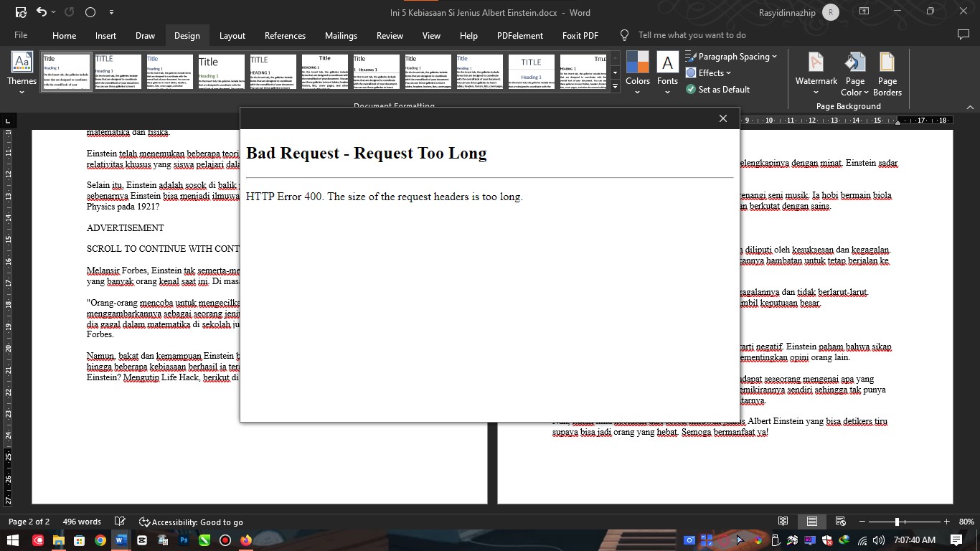Open the Themes gallery

tap(22, 69)
